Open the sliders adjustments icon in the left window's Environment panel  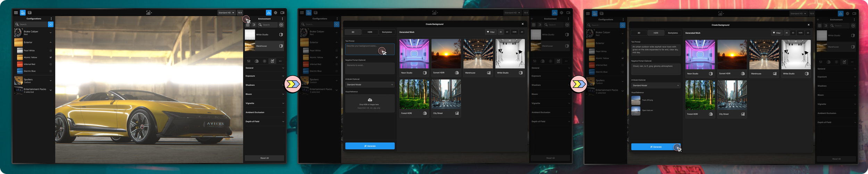click(x=249, y=61)
